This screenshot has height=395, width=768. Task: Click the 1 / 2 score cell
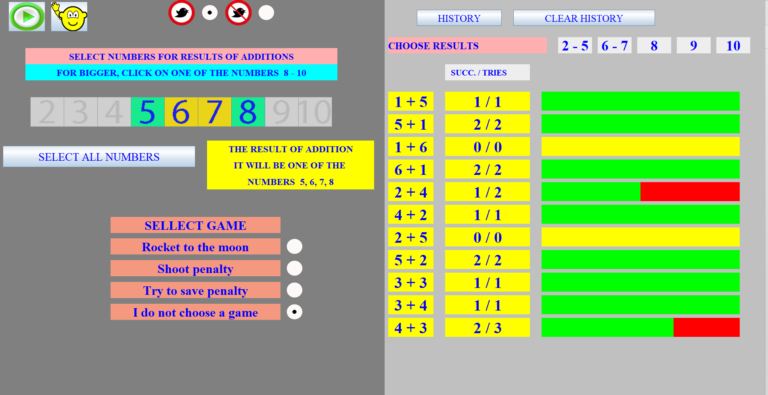[x=487, y=192]
